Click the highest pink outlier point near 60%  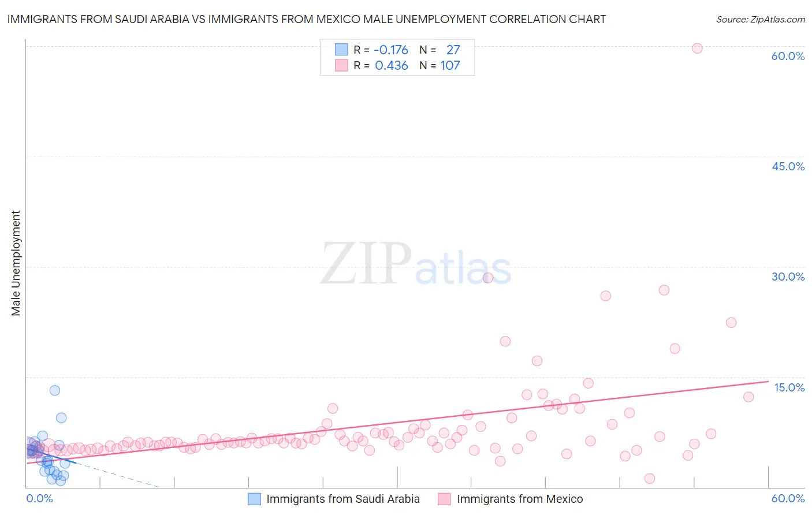point(697,48)
